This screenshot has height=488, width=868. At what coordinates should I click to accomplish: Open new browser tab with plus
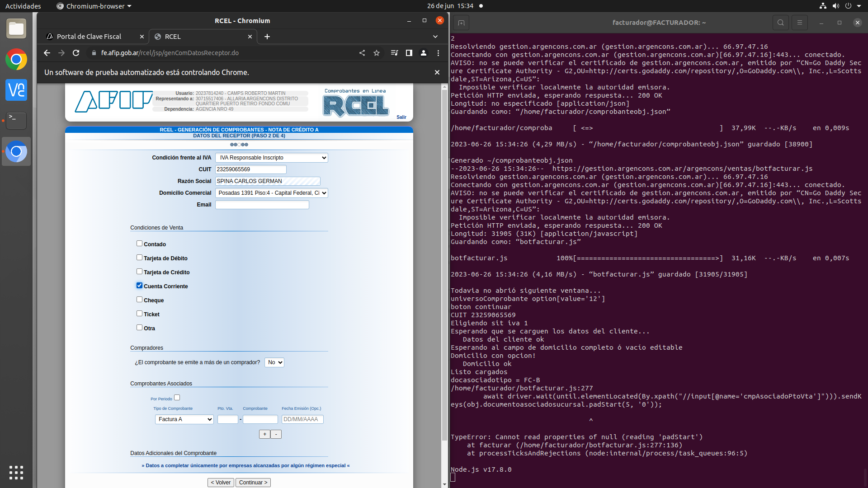coord(267,37)
